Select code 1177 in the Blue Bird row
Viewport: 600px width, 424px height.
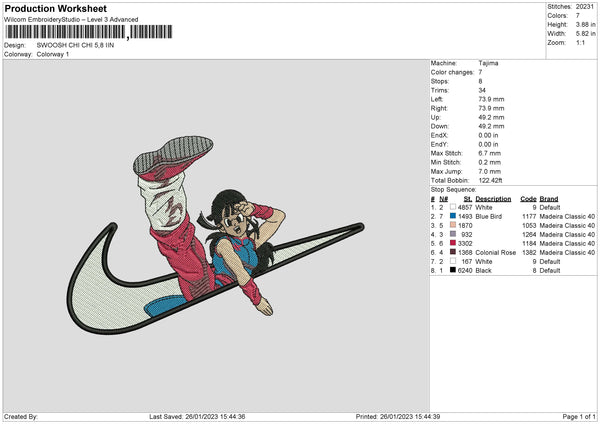[x=529, y=217]
